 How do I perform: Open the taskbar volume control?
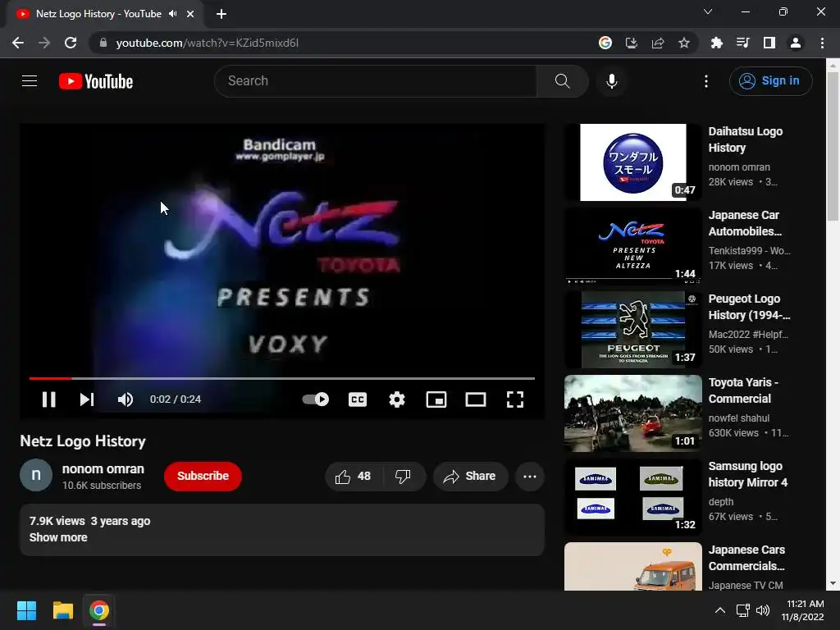763,610
